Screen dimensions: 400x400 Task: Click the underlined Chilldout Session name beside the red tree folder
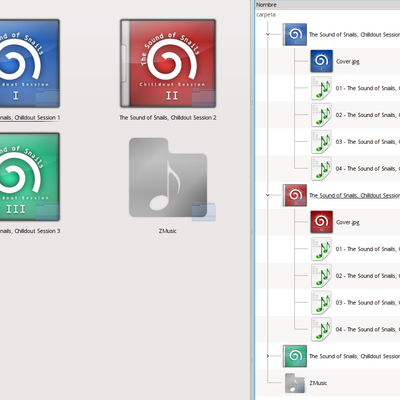tap(354, 195)
